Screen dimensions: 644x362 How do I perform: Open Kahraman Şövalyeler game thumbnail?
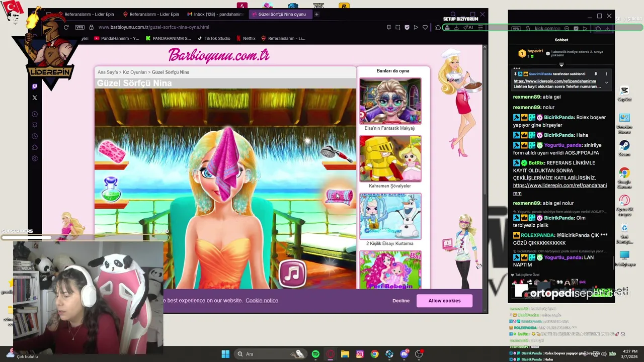point(390,159)
